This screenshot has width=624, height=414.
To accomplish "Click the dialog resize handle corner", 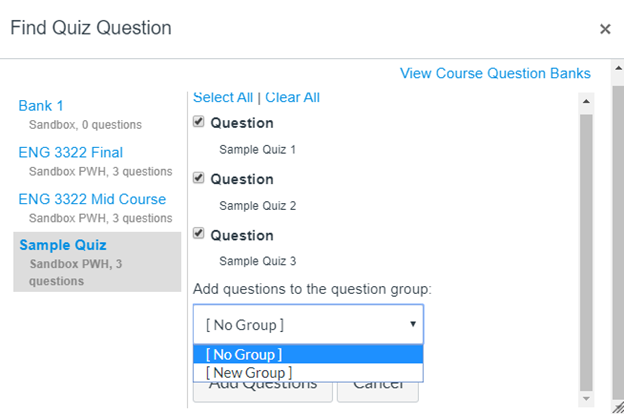I will pos(616,406).
